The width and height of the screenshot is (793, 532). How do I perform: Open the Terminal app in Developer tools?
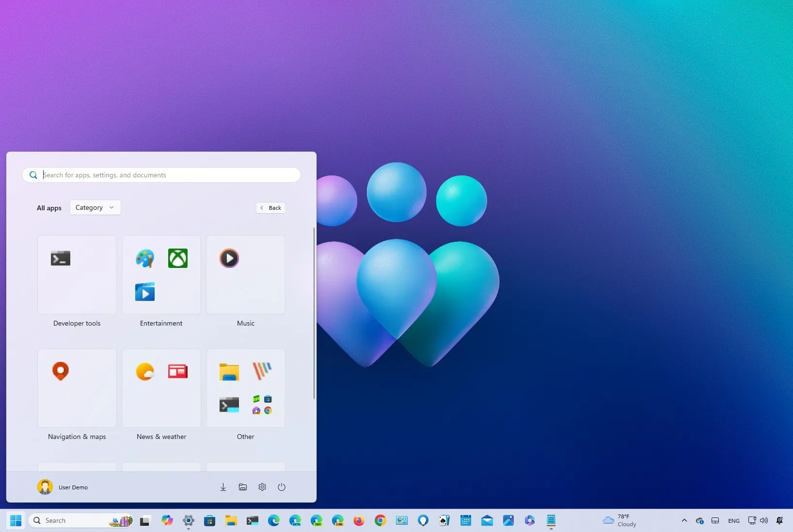(61, 258)
